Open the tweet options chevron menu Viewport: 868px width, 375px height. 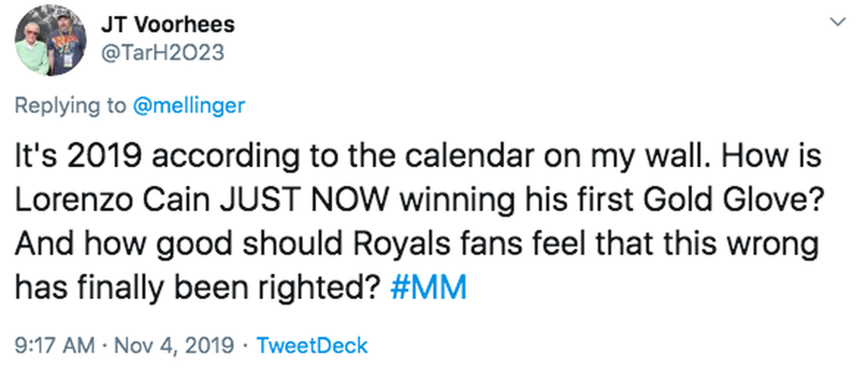point(838,23)
